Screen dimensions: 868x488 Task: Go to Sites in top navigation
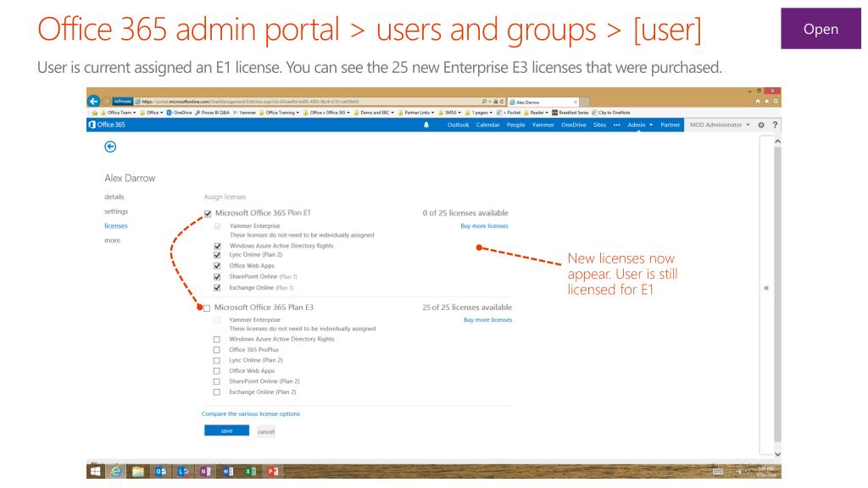click(599, 125)
